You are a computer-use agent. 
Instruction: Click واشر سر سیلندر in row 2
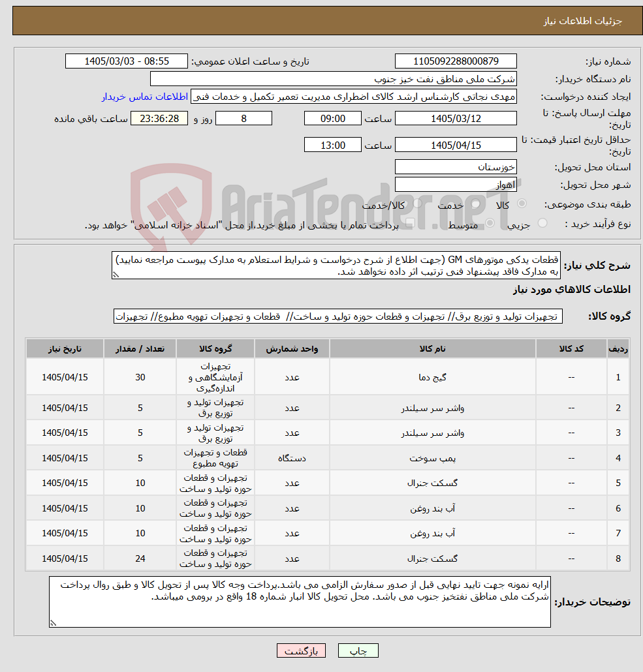432,408
